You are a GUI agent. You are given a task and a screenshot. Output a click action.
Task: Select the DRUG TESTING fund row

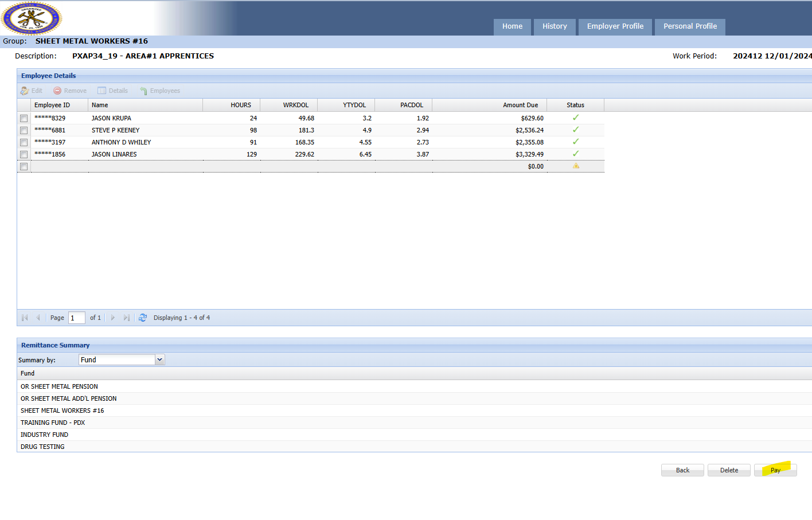coord(415,447)
